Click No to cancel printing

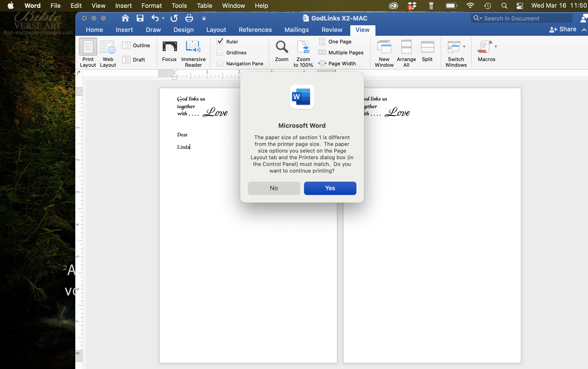coord(274,188)
